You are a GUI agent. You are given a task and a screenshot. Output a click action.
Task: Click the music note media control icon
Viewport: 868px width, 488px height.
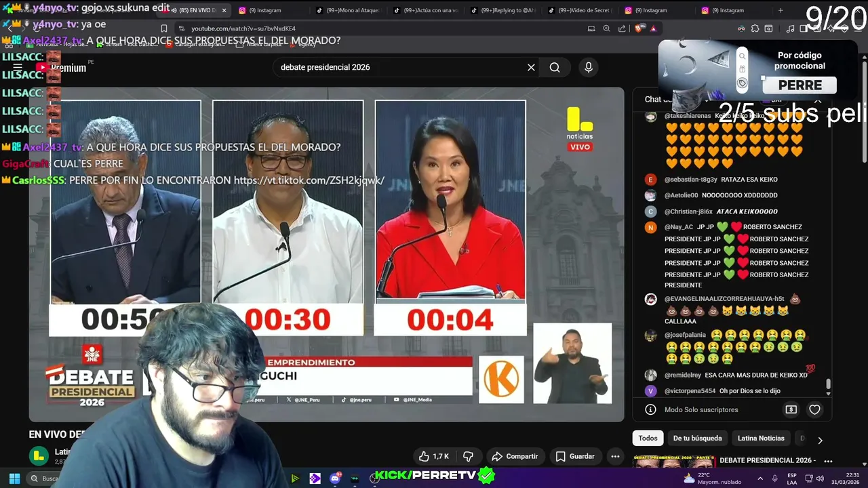[x=790, y=28]
